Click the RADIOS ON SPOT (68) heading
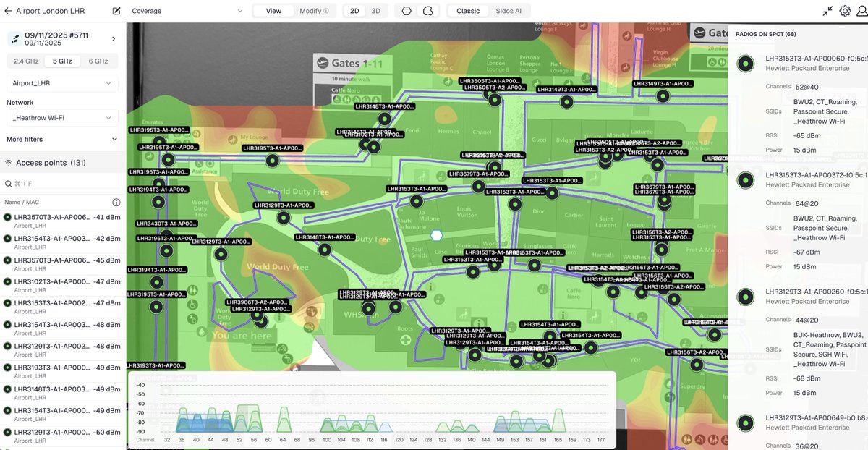The height and width of the screenshot is (450, 868). (765, 34)
